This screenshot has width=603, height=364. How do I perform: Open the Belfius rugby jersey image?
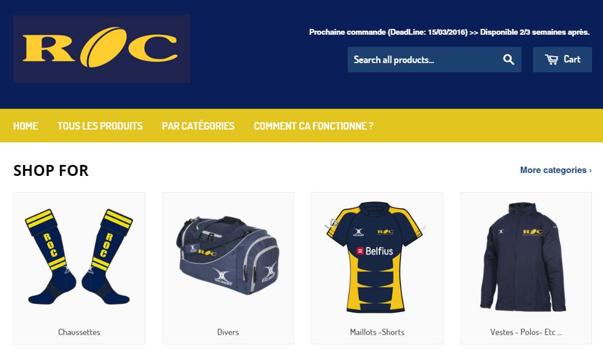(x=377, y=257)
